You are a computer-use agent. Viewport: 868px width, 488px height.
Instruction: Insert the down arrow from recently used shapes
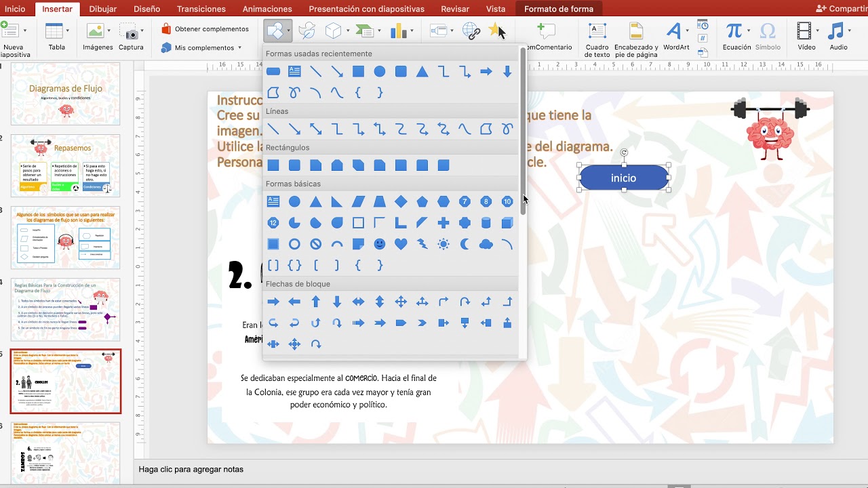coord(507,71)
